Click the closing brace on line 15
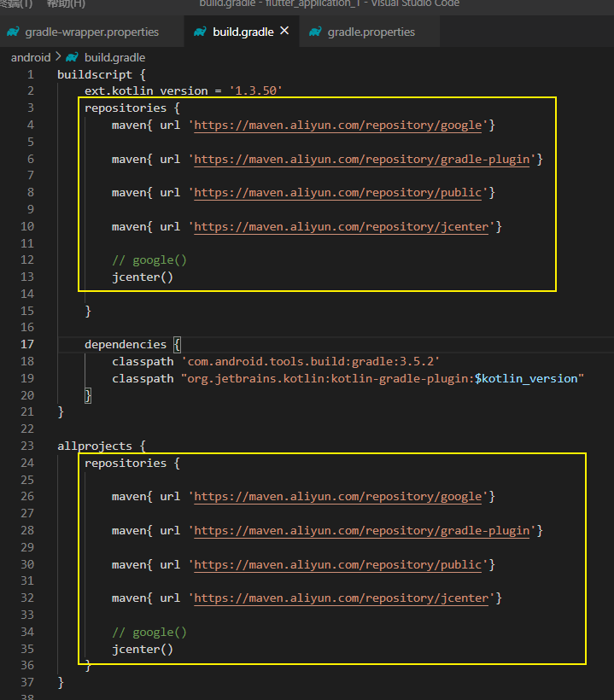614x700 pixels. coord(88,312)
